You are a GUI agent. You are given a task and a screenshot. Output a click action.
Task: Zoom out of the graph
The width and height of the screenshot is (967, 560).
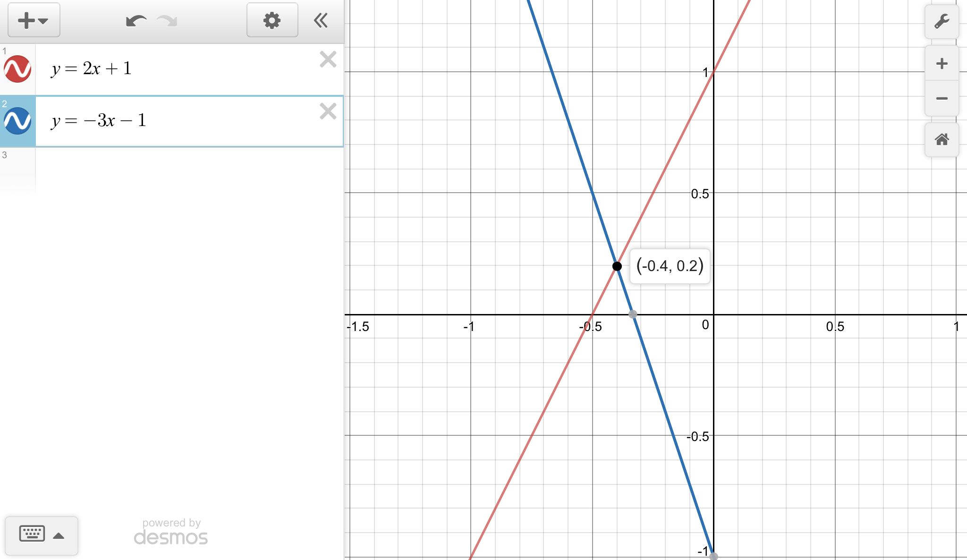(x=942, y=98)
